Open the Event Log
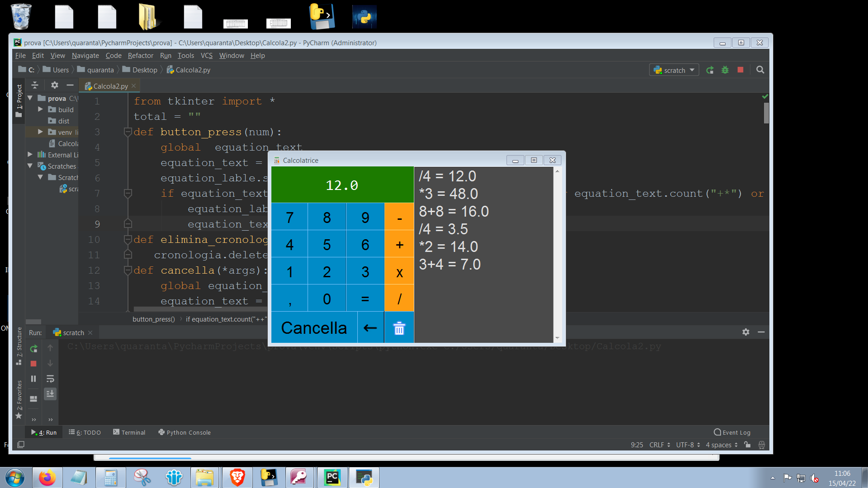 732,432
